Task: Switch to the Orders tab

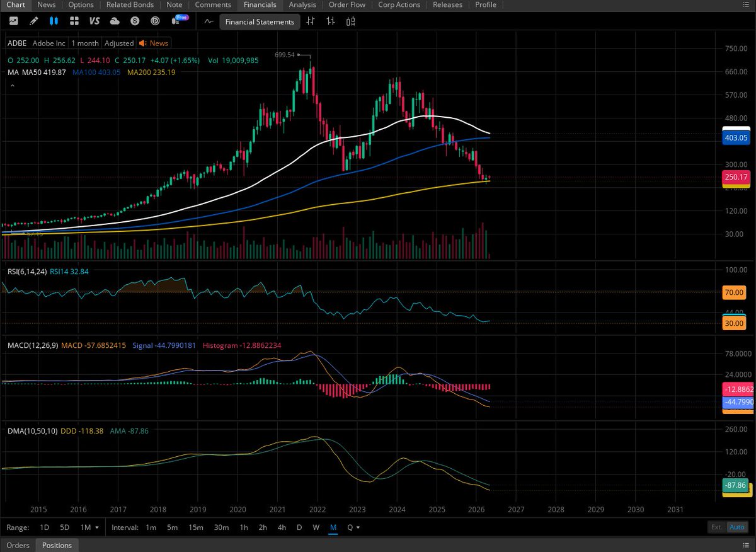Action: 18,545
